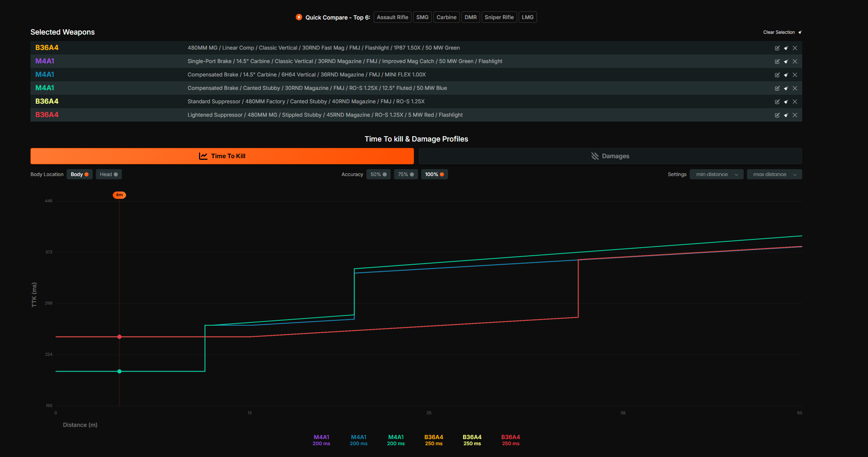868x457 pixels.
Task: Quick compare top Sniper Rifle weapons
Action: pyautogui.click(x=499, y=17)
